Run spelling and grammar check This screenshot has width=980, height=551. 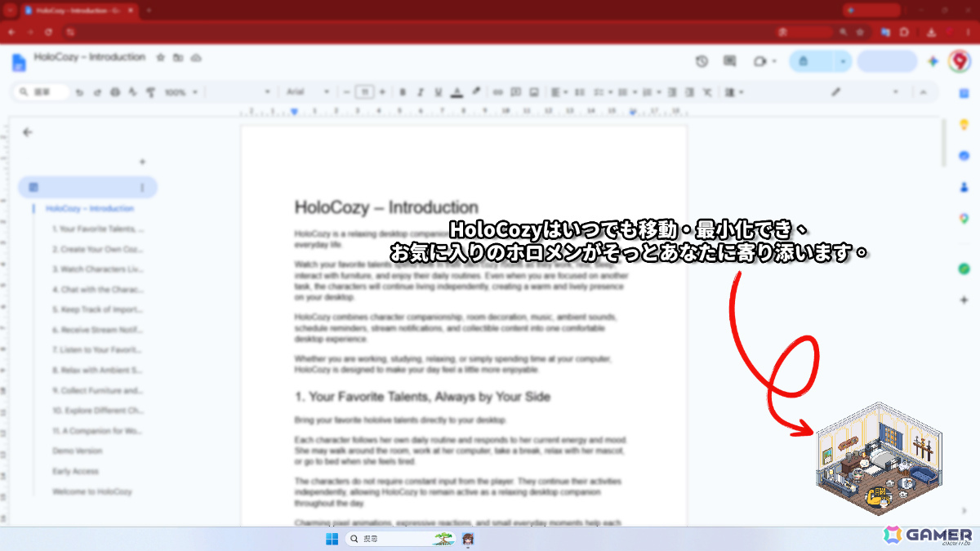(x=132, y=92)
